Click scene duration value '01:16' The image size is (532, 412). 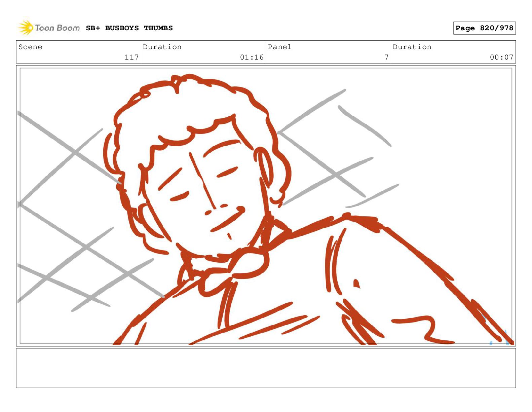(252, 57)
